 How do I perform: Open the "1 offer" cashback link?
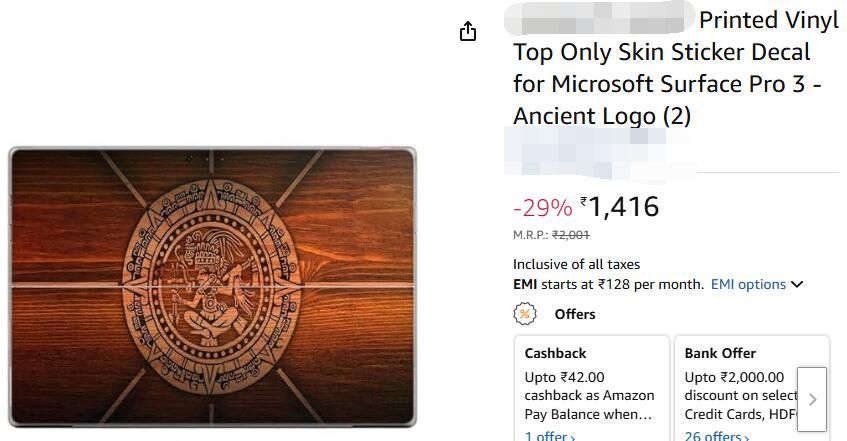549,436
